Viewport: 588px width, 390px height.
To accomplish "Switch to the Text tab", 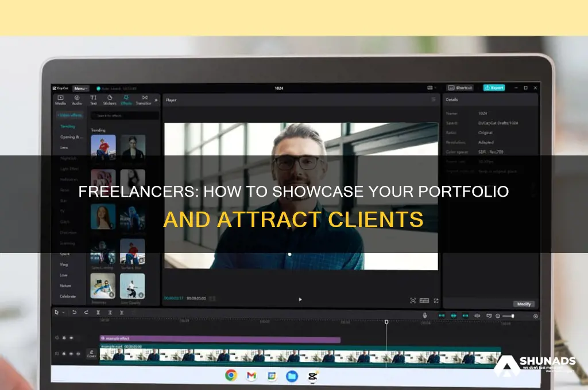I will 94,100.
